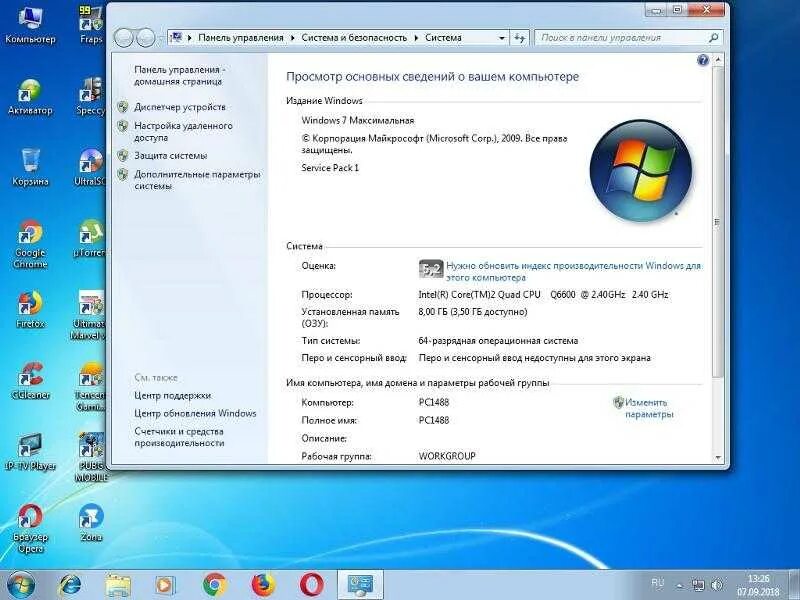Open Панель управления домашняя страница link
Screen dimensions: 800x600
[x=179, y=76]
